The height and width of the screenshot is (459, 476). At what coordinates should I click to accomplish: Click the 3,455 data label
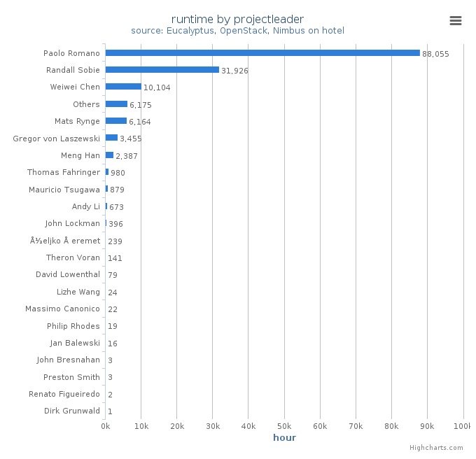131,139
